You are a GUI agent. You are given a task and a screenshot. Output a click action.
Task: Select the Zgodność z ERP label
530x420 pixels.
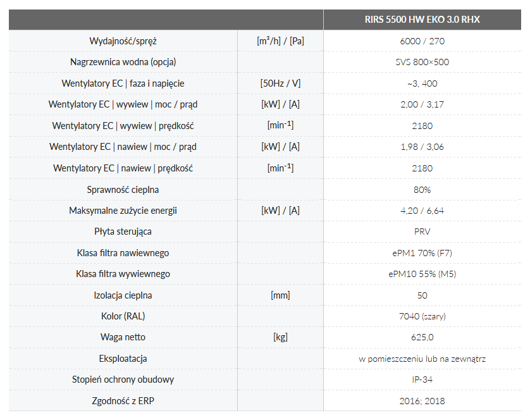point(123,401)
